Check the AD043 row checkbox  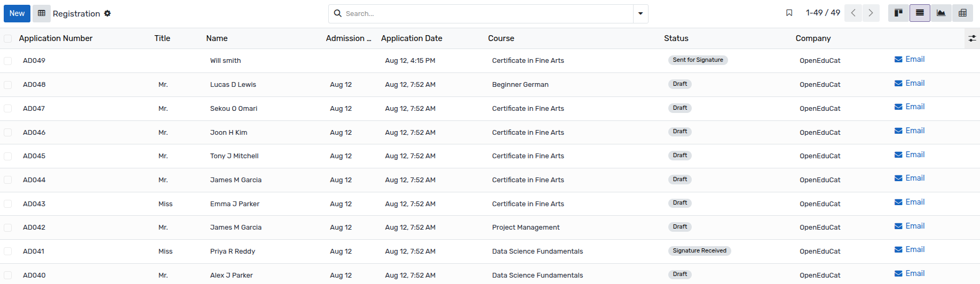coord(7,204)
